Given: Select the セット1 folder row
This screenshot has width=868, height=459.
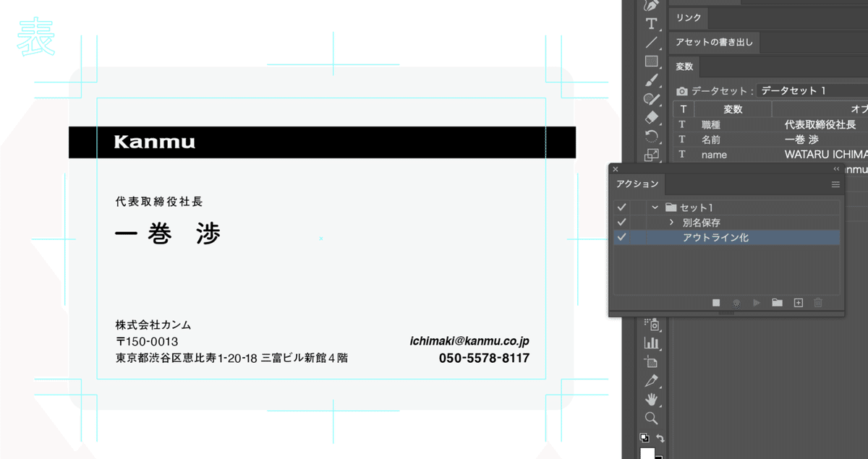Looking at the screenshot, I should (x=726, y=207).
